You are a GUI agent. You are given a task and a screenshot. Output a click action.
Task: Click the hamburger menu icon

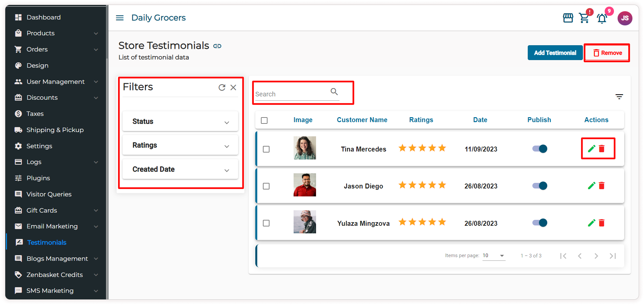[x=120, y=18]
